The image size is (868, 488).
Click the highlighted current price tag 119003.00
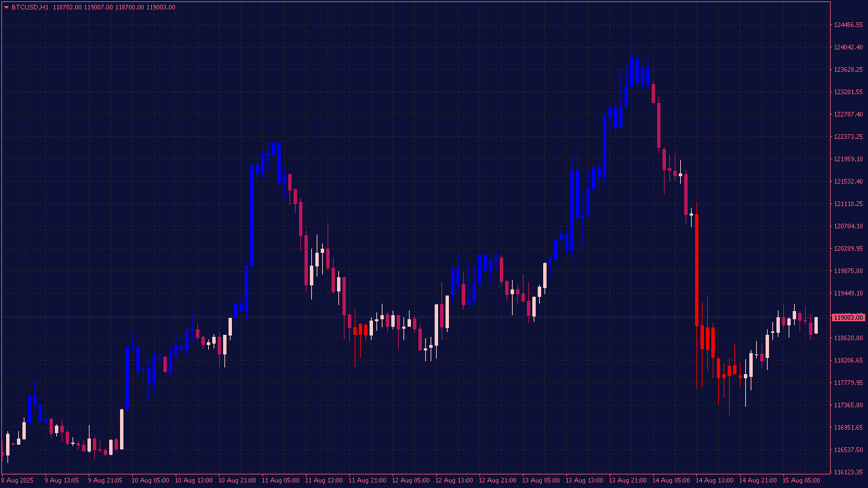click(848, 317)
